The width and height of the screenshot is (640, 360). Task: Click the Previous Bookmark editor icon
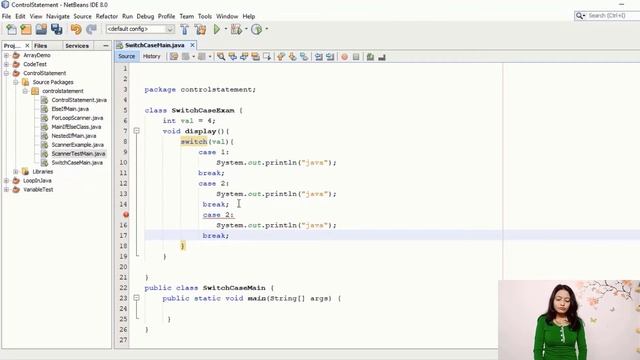[x=281, y=57]
